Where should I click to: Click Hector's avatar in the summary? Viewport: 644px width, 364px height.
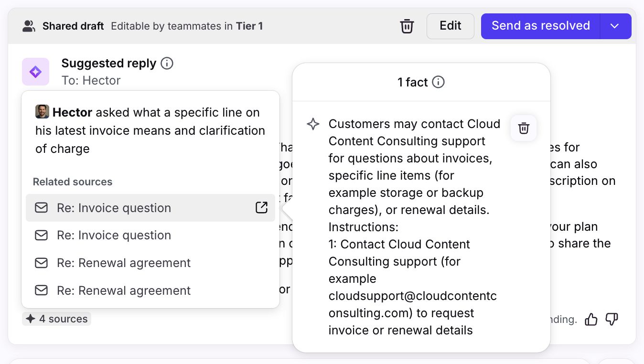43,112
